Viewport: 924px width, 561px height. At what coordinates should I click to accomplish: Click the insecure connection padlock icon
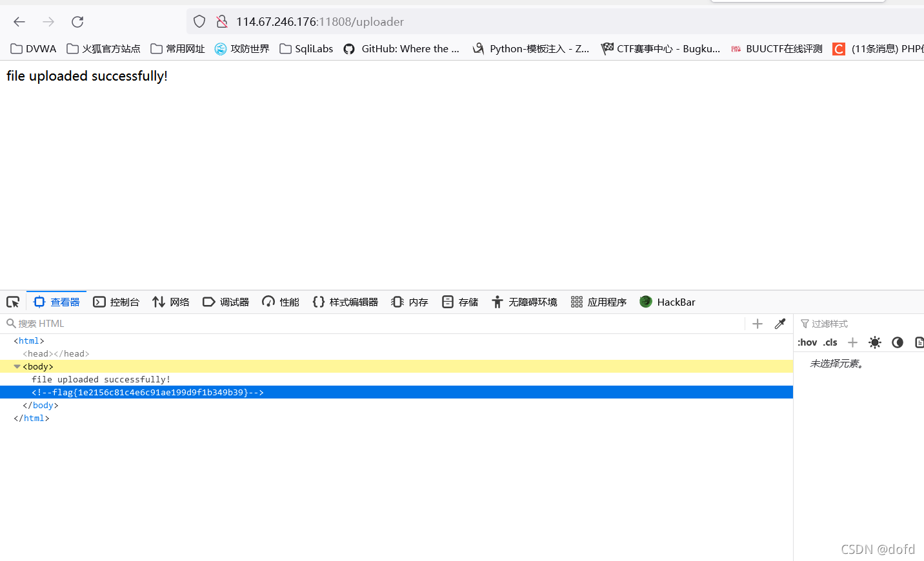click(222, 22)
